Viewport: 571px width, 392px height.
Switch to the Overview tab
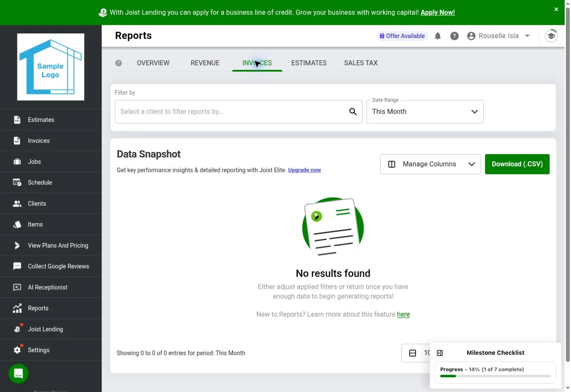pyautogui.click(x=153, y=63)
